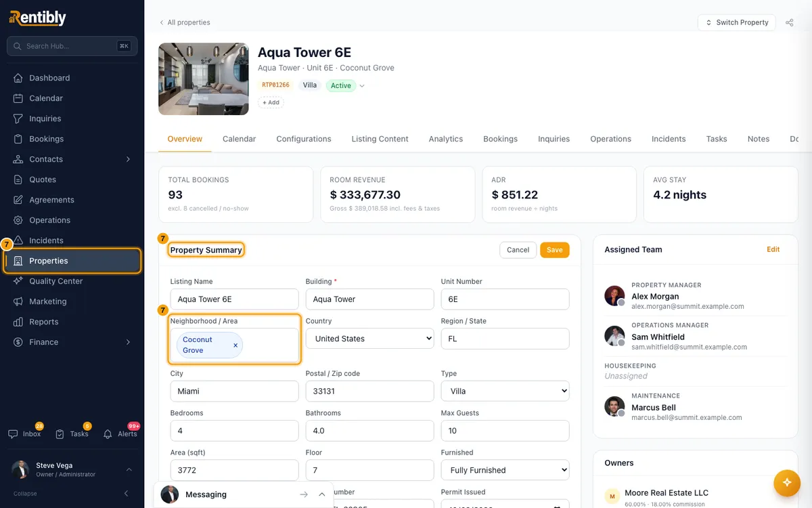
Task: Open the Aqua Tower 6E property photo
Action: pyautogui.click(x=203, y=79)
